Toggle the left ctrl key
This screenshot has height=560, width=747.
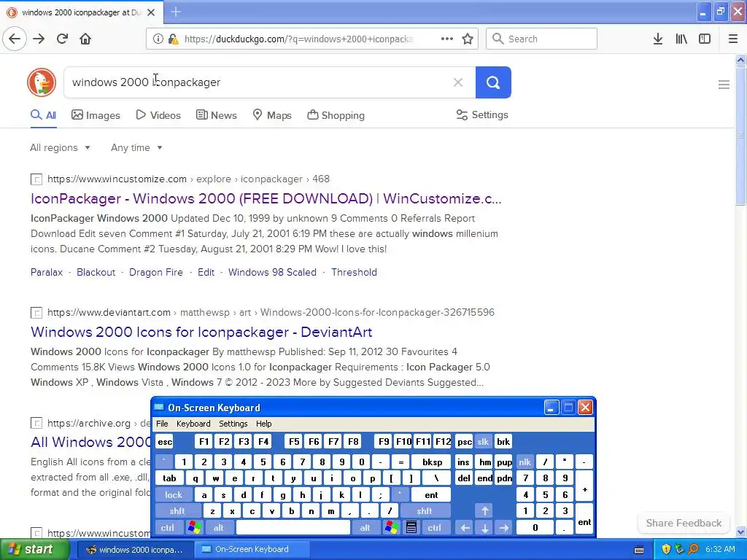click(168, 528)
